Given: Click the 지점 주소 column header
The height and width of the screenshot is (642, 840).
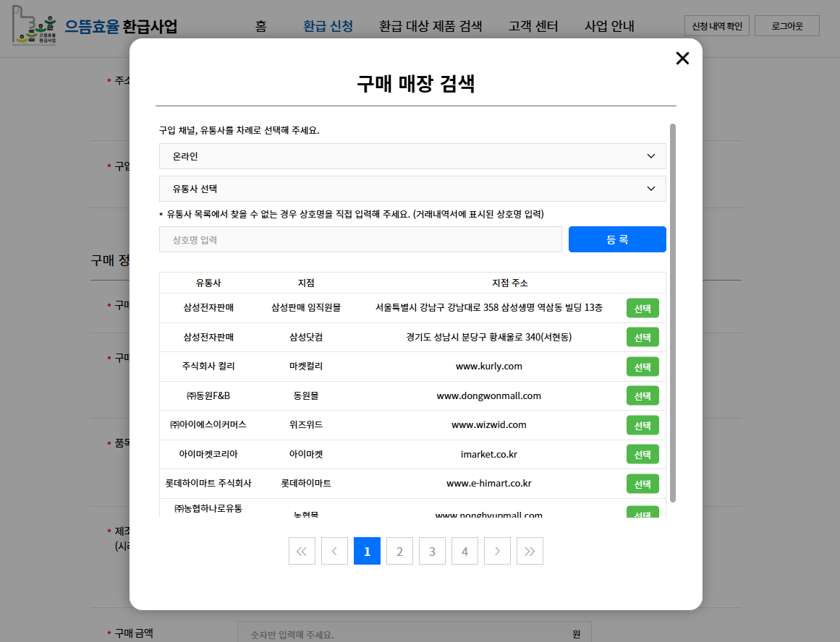Looking at the screenshot, I should tap(510, 283).
